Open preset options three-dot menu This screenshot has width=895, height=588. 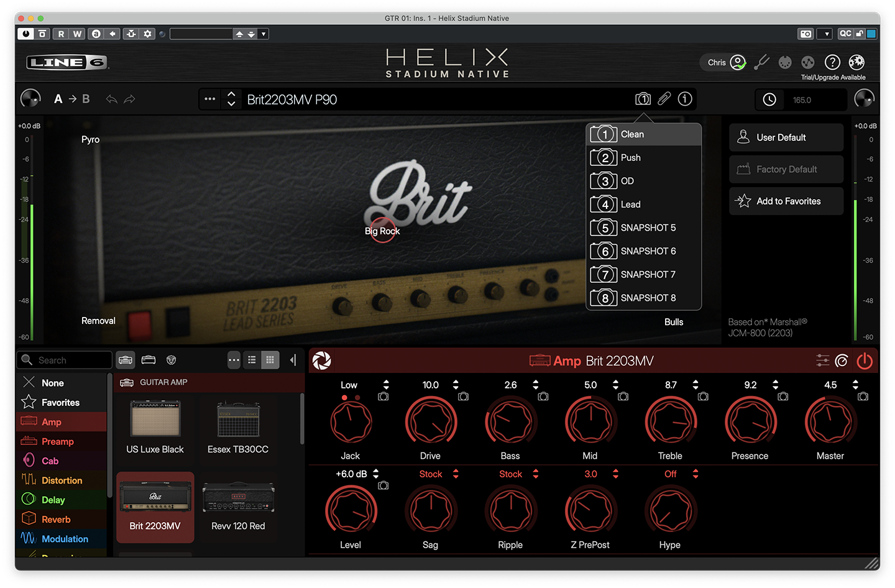(x=210, y=99)
